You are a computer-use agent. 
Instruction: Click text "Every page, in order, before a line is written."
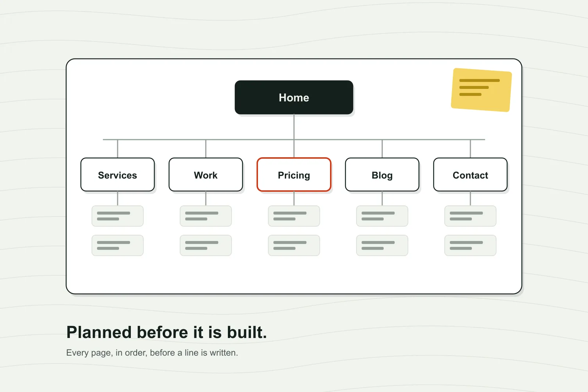152,353
